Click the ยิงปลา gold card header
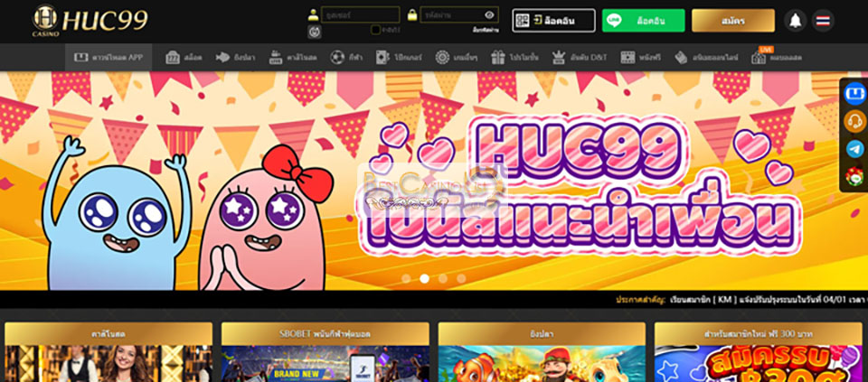Viewport: 868px width, 382px height. pyautogui.click(x=542, y=334)
